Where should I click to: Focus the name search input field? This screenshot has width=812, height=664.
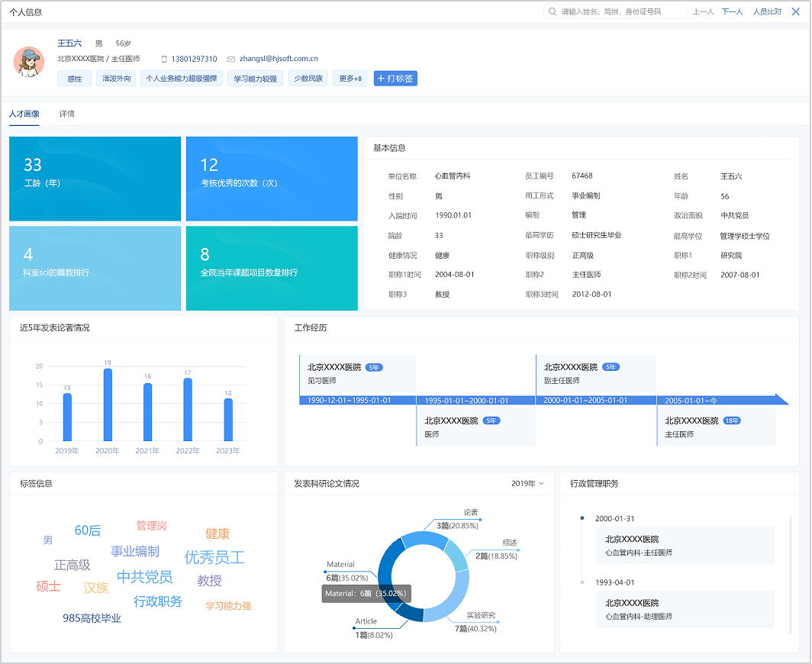(x=615, y=11)
